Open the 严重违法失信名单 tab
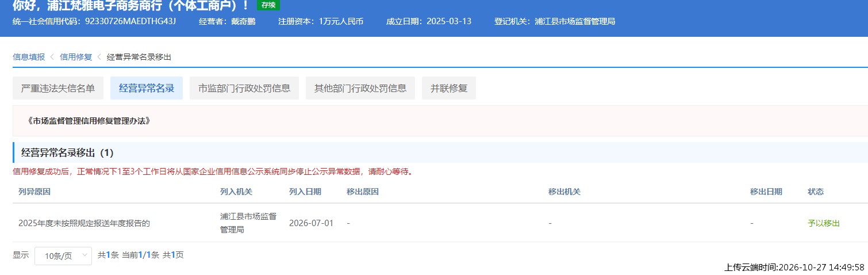868x275 pixels. tap(57, 88)
